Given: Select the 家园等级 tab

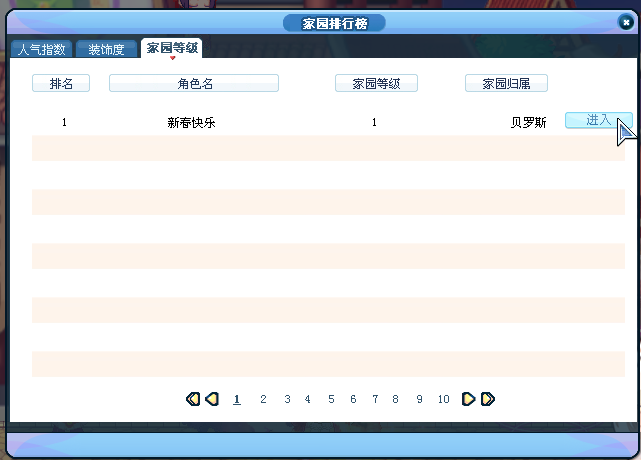Looking at the screenshot, I should coord(172,48).
